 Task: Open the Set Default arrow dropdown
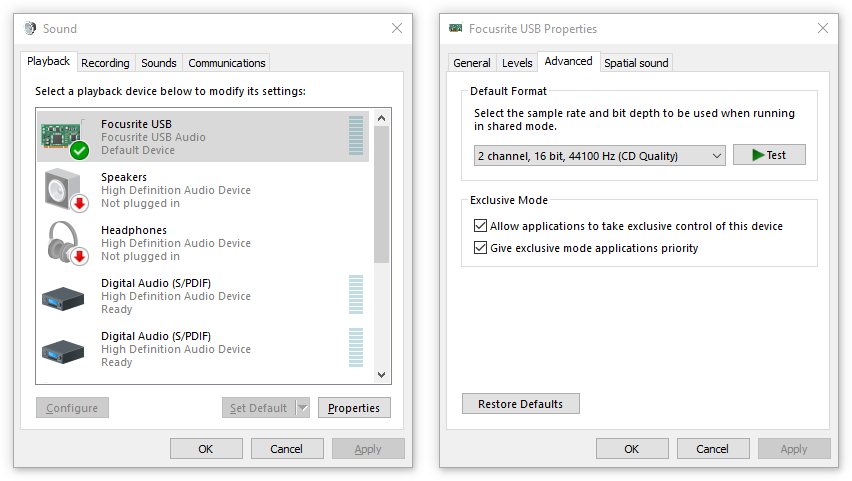(x=303, y=408)
